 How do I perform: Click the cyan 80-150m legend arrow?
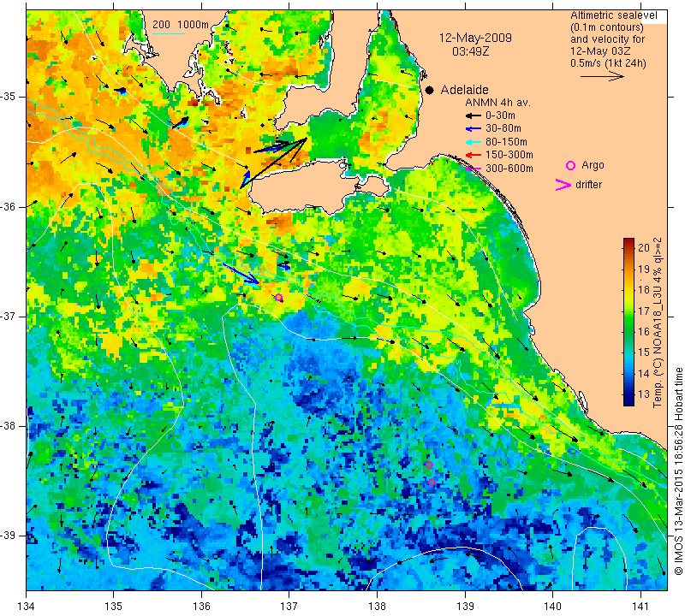click(x=474, y=142)
